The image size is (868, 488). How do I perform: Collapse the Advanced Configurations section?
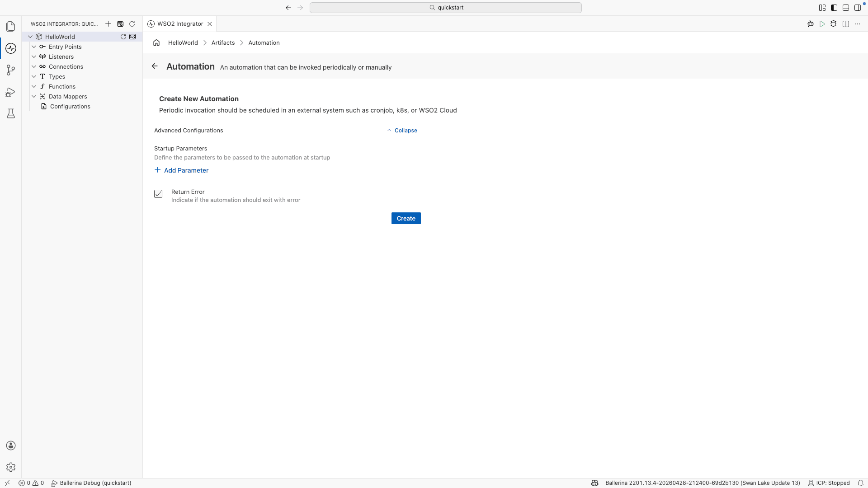(402, 130)
